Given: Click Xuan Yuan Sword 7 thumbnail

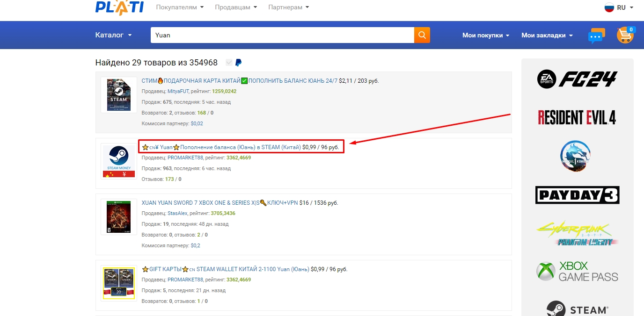Looking at the screenshot, I should click(119, 216).
